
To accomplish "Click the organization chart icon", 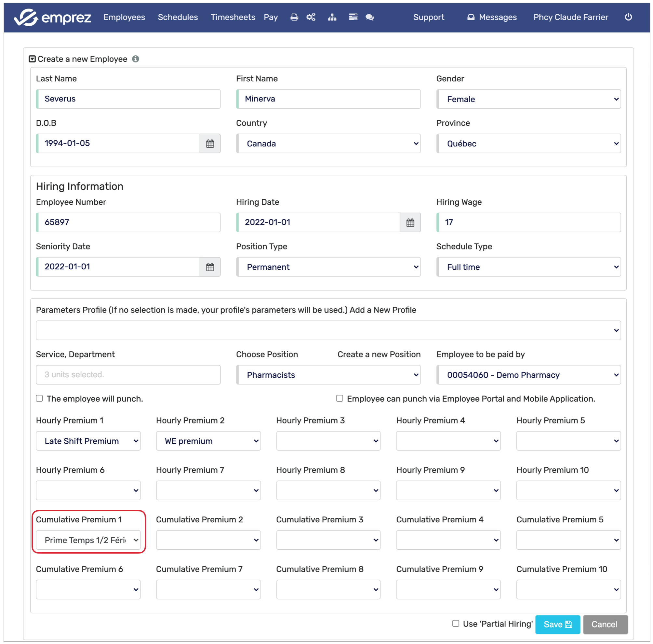I will (332, 17).
